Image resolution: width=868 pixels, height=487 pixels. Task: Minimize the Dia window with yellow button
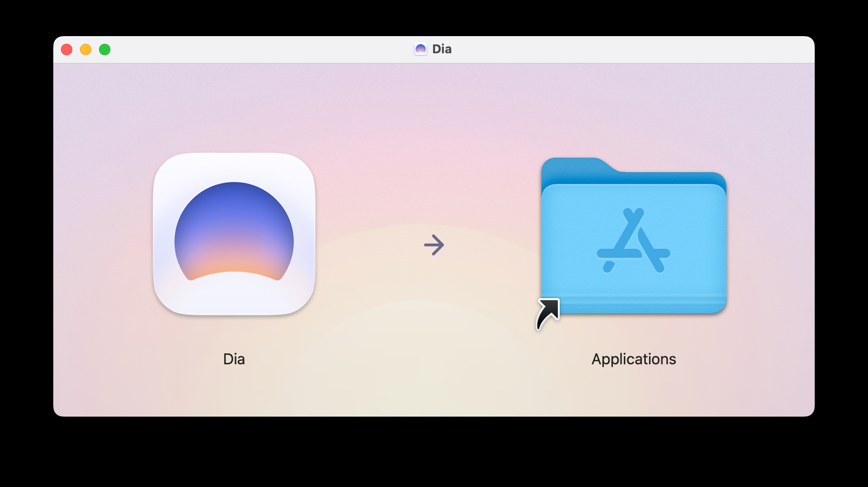coord(86,49)
